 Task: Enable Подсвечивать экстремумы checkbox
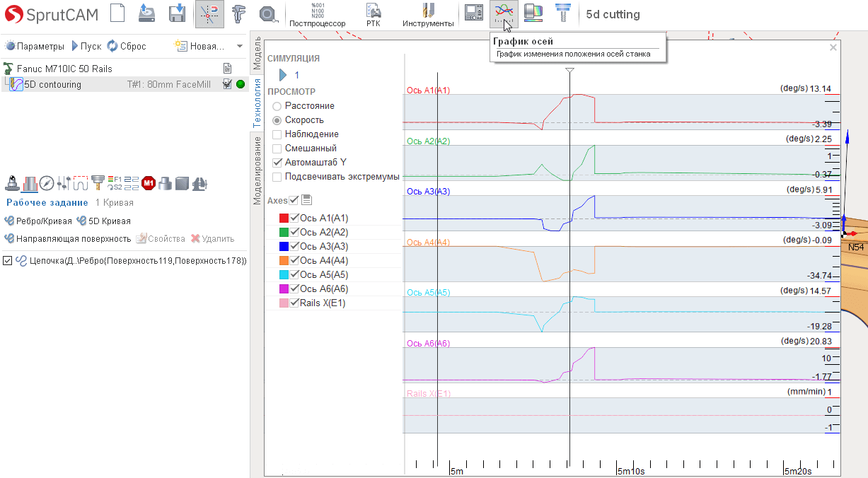[277, 177]
